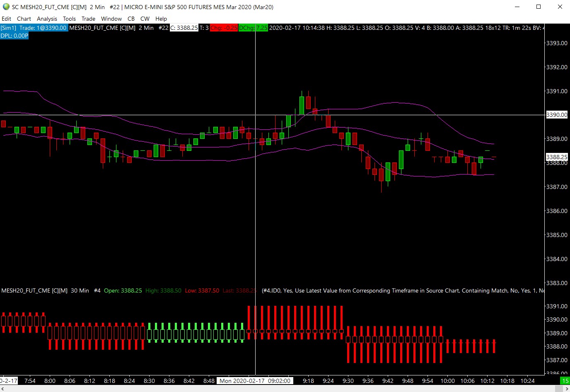The width and height of the screenshot is (570, 392).
Task: Open the Window menu
Action: click(x=111, y=19)
